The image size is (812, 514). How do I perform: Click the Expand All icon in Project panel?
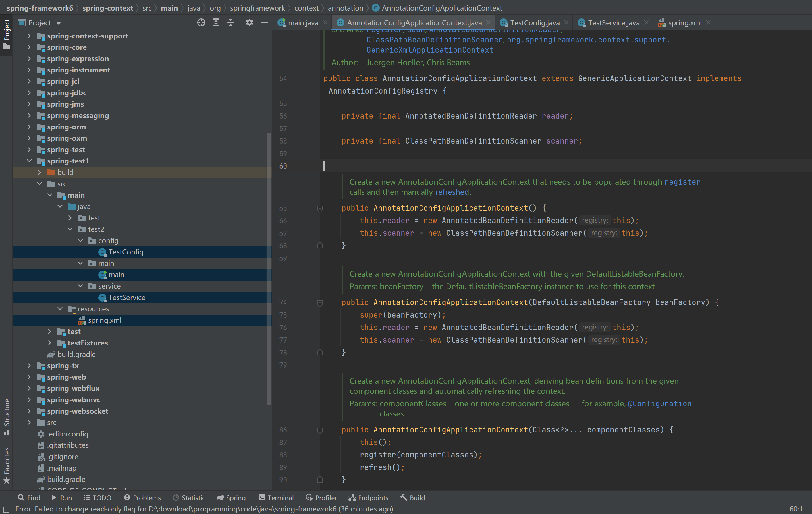click(216, 22)
